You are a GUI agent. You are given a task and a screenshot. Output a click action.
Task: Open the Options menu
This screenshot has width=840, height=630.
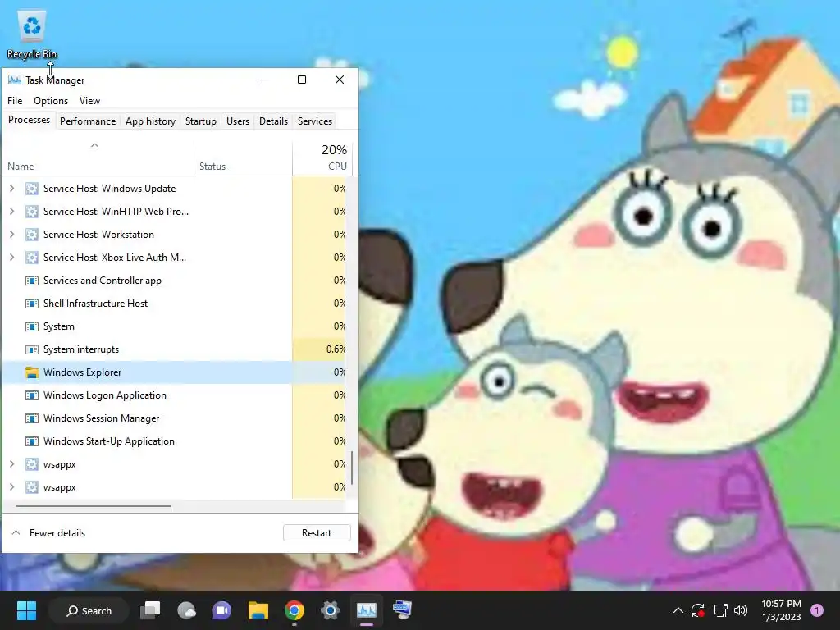[51, 101]
